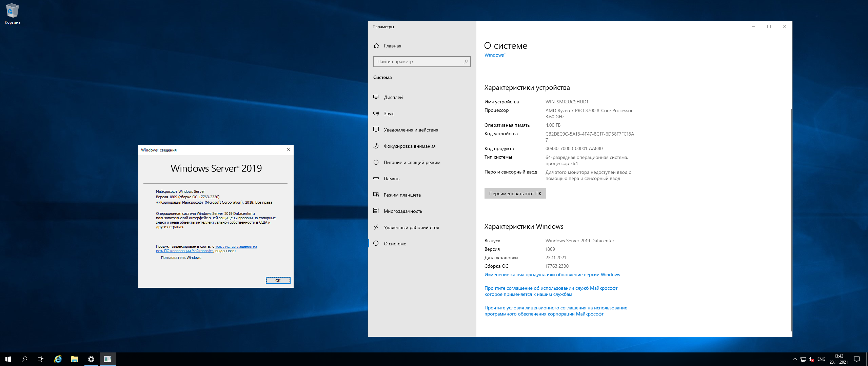This screenshot has width=868, height=366.
Task: Open taskbar search magnifier
Action: click(x=24, y=359)
